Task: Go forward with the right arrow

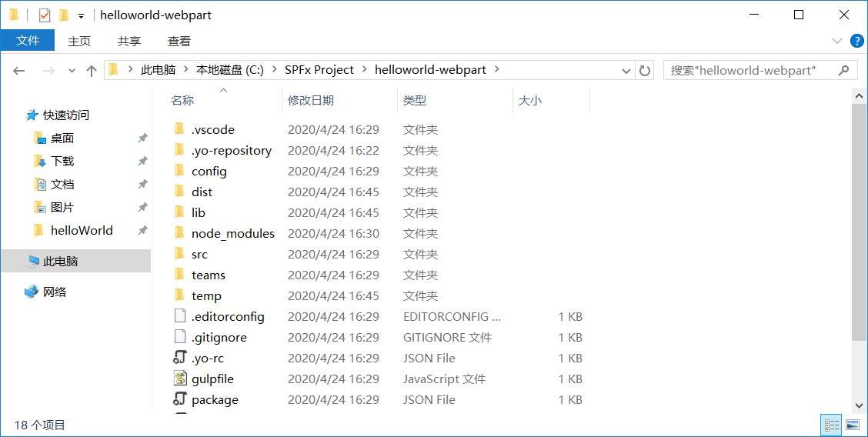Action: [x=48, y=70]
